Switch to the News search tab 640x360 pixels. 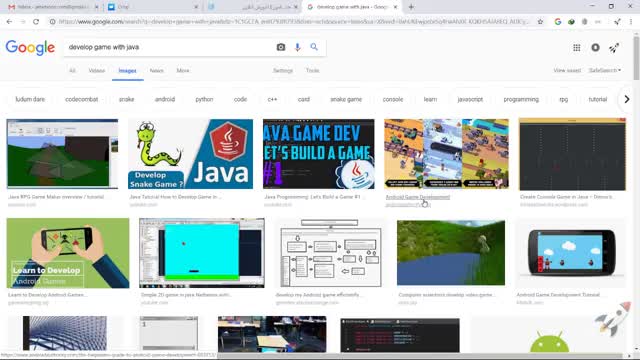tap(156, 71)
